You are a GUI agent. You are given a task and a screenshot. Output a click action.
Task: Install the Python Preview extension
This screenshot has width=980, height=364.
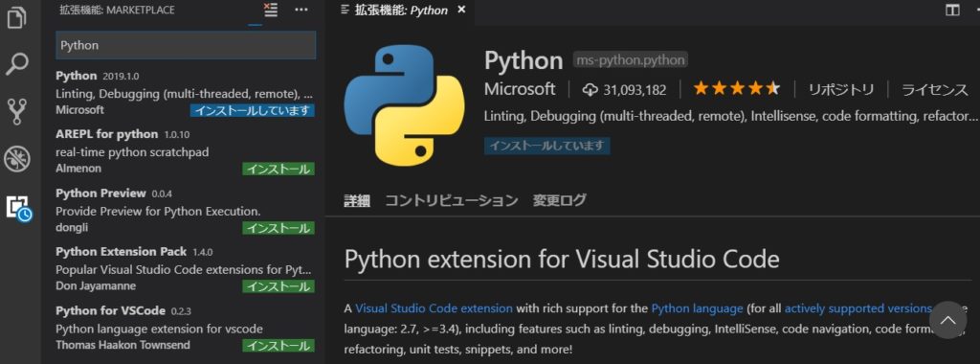[x=278, y=228]
